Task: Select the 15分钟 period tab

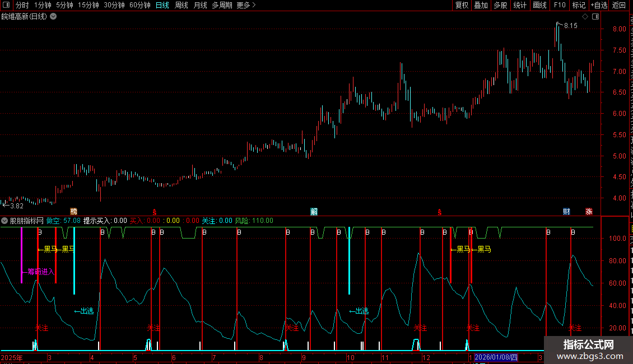Action: tap(89, 5)
